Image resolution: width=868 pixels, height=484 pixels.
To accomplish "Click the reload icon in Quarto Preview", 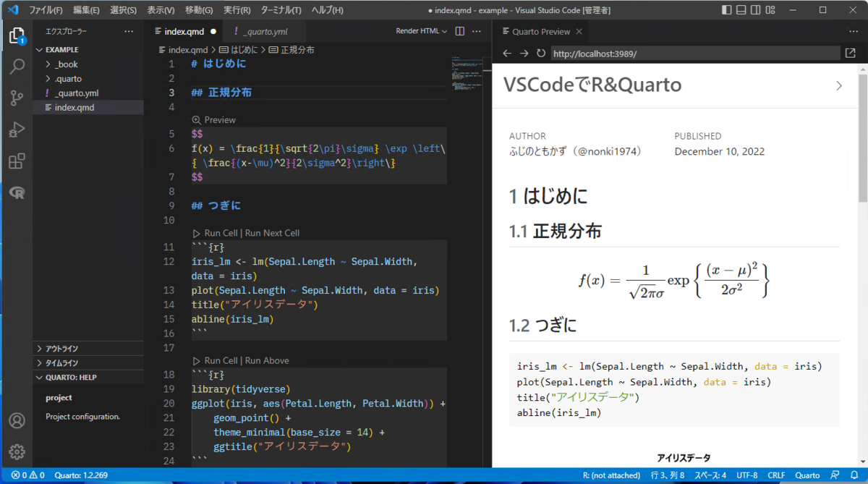I will coord(542,53).
